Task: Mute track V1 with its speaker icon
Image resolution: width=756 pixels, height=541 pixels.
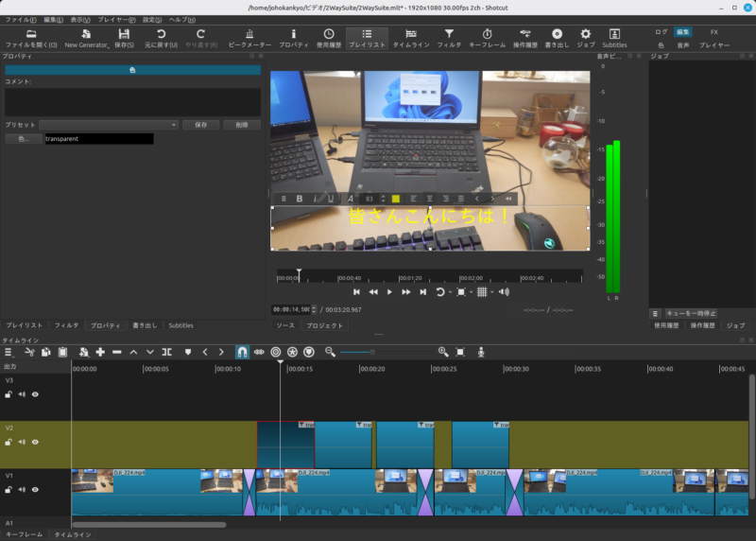Action: click(x=22, y=490)
